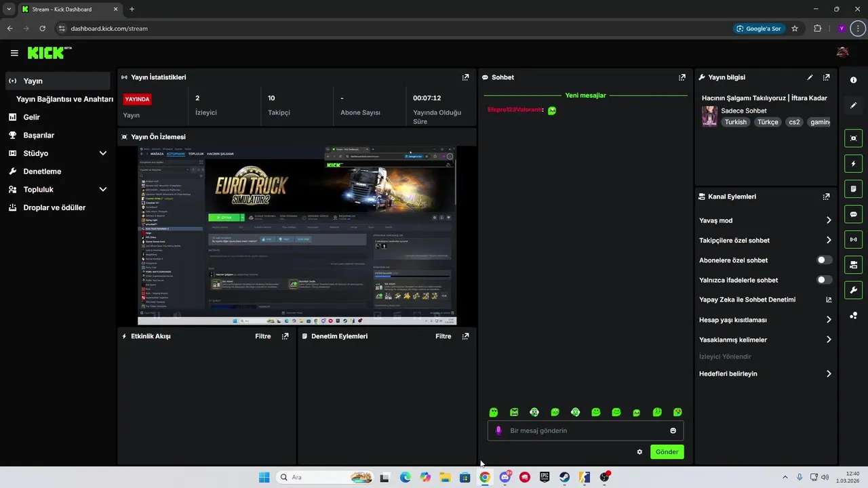
Task: Open Yayın Bağlantısı ve Anahtarı page
Action: pos(64,99)
